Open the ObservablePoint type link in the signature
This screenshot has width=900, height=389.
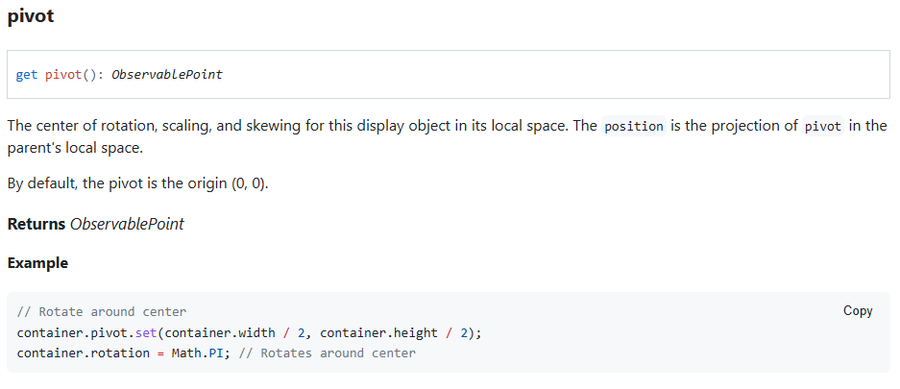coord(166,75)
